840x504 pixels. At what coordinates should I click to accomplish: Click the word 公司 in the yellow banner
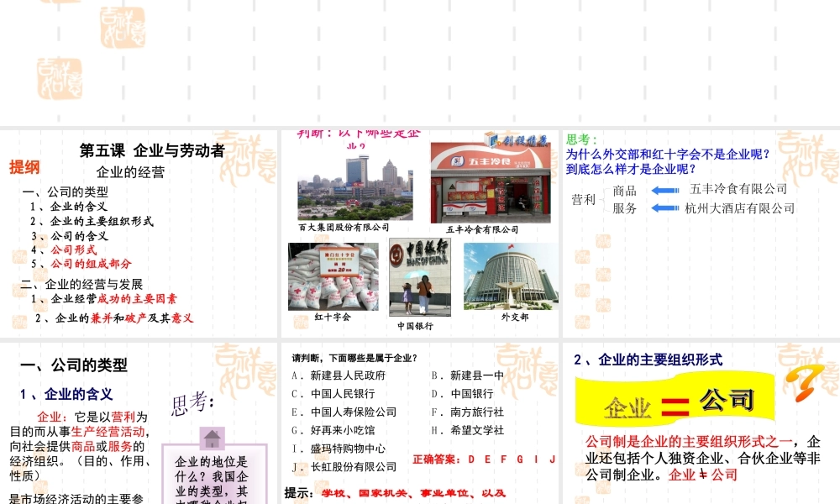pyautogui.click(x=727, y=399)
